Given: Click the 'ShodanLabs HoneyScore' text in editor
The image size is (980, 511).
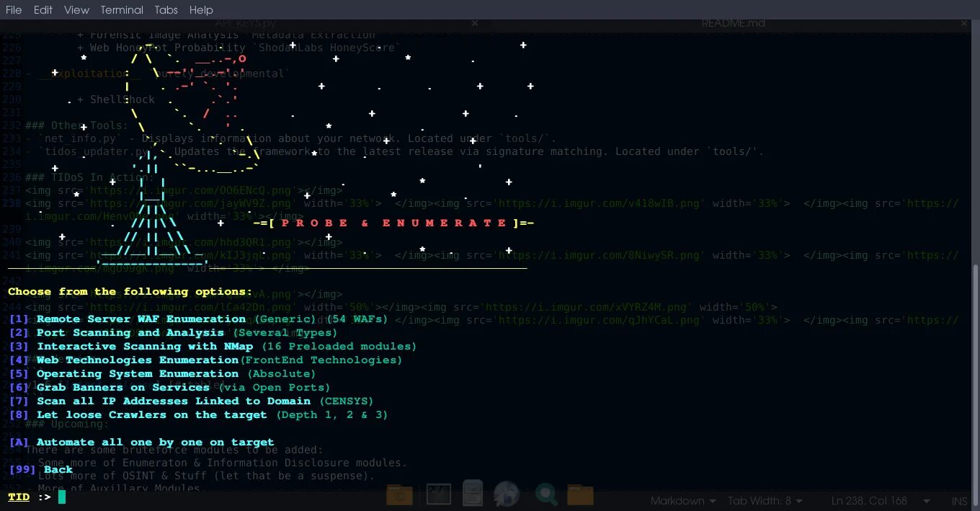Looking at the screenshot, I should click(x=325, y=48).
